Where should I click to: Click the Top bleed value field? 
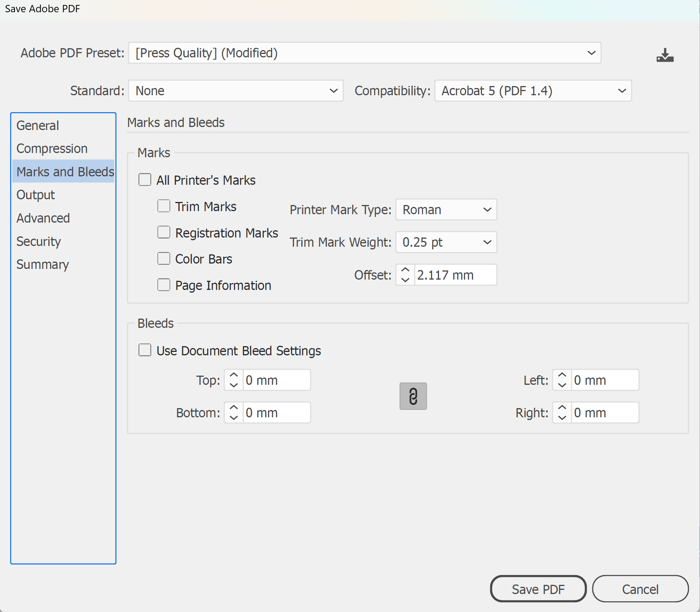pos(276,380)
